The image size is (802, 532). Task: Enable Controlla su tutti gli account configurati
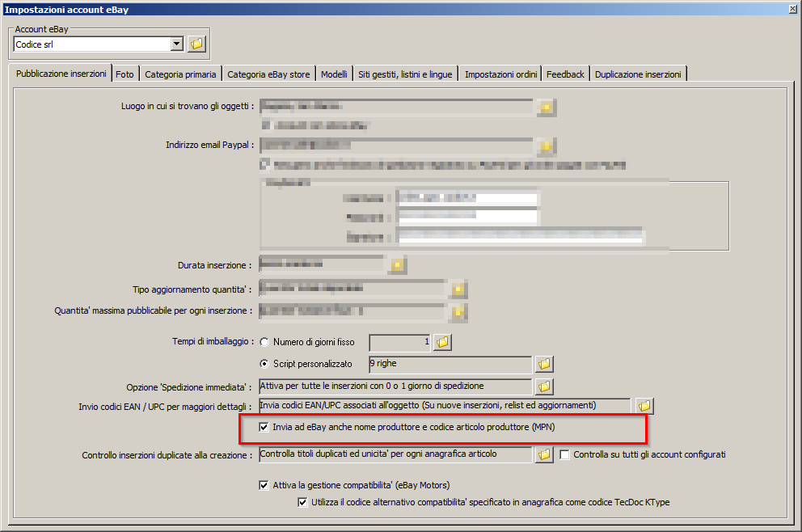(x=564, y=454)
